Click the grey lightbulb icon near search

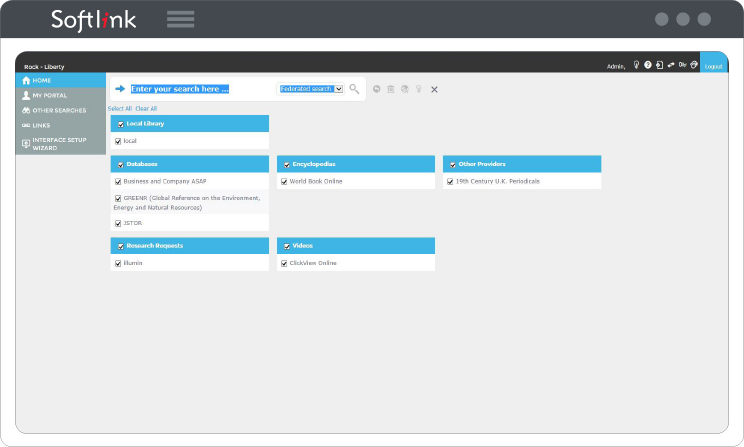pos(418,89)
